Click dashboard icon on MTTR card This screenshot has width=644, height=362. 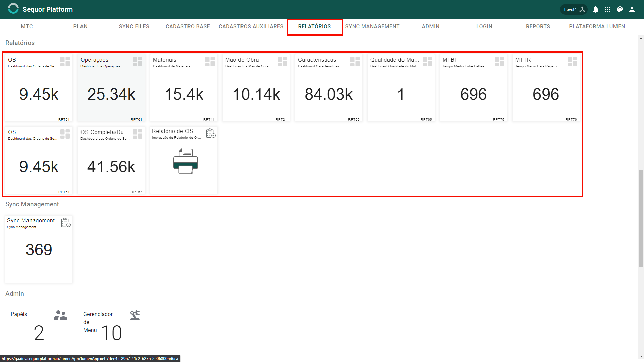click(x=572, y=62)
